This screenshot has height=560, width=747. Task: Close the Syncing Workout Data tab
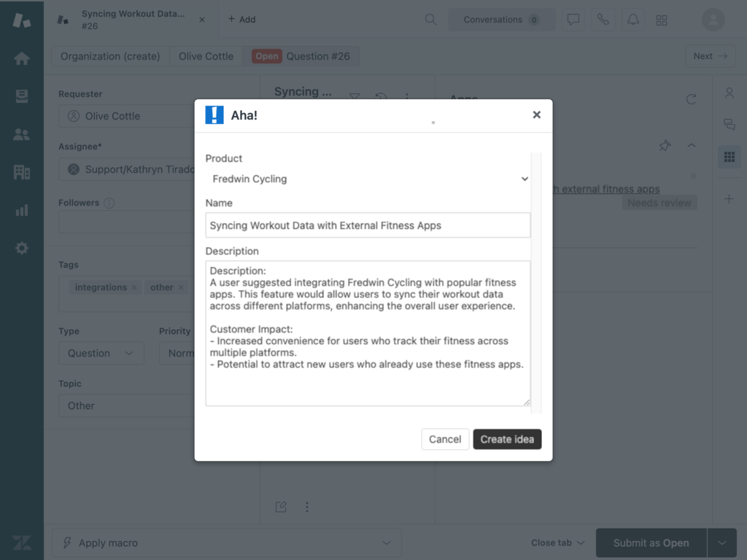[x=202, y=20]
